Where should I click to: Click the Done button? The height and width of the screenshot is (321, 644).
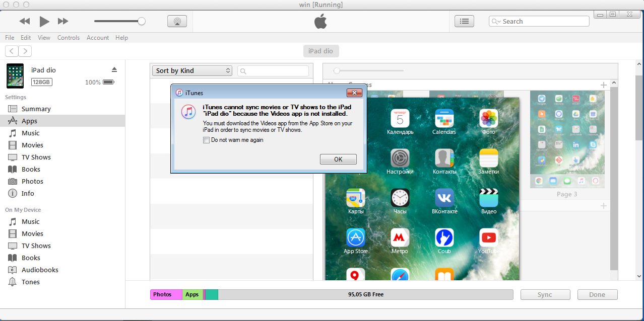597,295
